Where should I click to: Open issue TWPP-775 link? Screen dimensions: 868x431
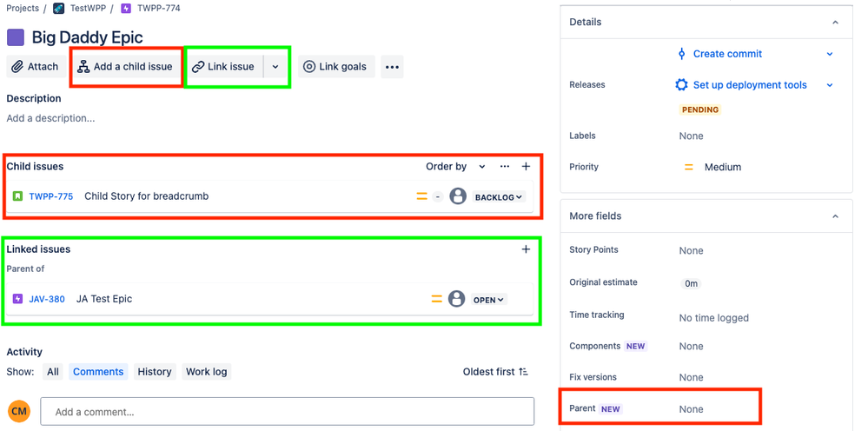(x=51, y=196)
